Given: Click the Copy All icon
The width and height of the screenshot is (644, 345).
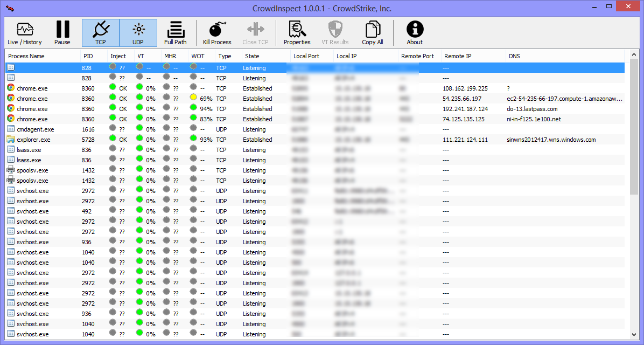Looking at the screenshot, I should point(372,33).
